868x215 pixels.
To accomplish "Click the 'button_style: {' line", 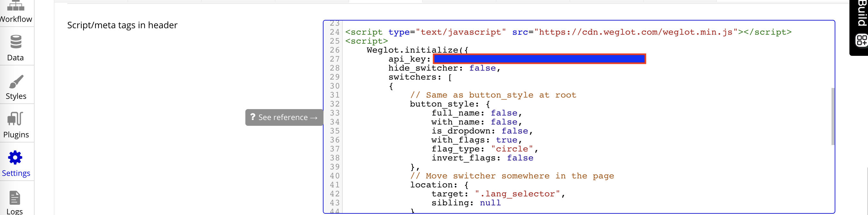I will (450, 104).
